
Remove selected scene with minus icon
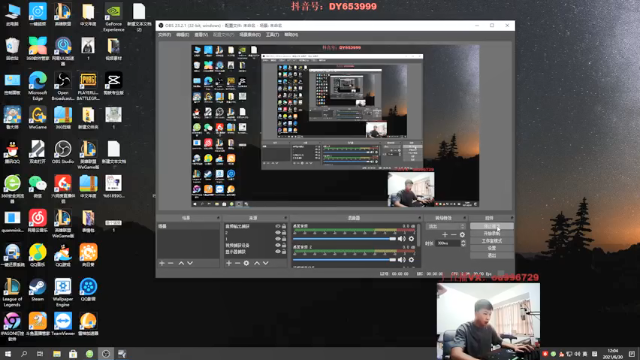point(171,263)
